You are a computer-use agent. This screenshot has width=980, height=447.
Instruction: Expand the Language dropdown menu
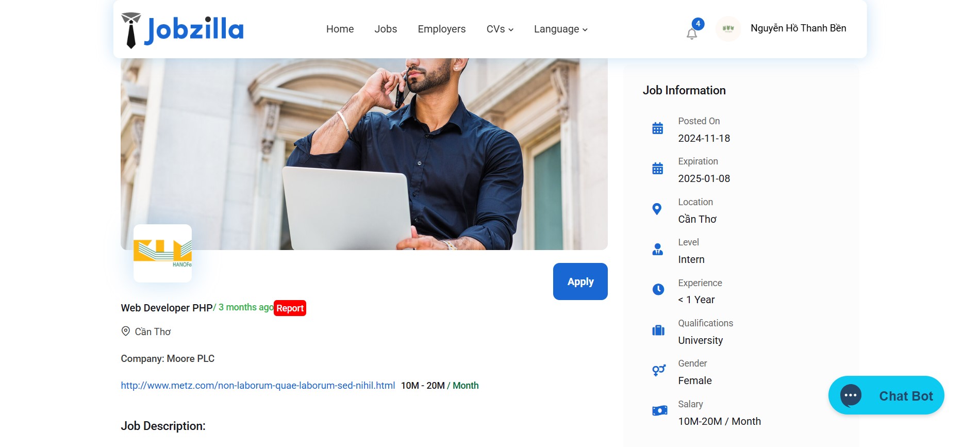click(561, 29)
